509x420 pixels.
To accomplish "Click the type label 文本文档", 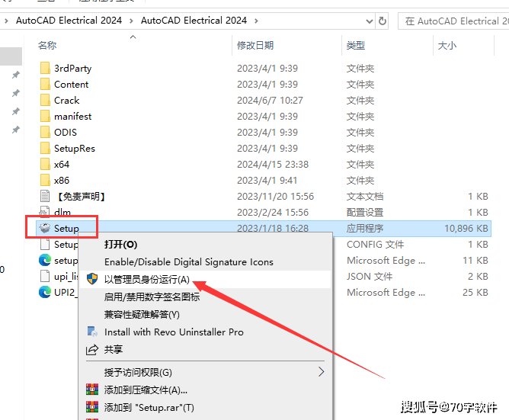I will 365,197.
